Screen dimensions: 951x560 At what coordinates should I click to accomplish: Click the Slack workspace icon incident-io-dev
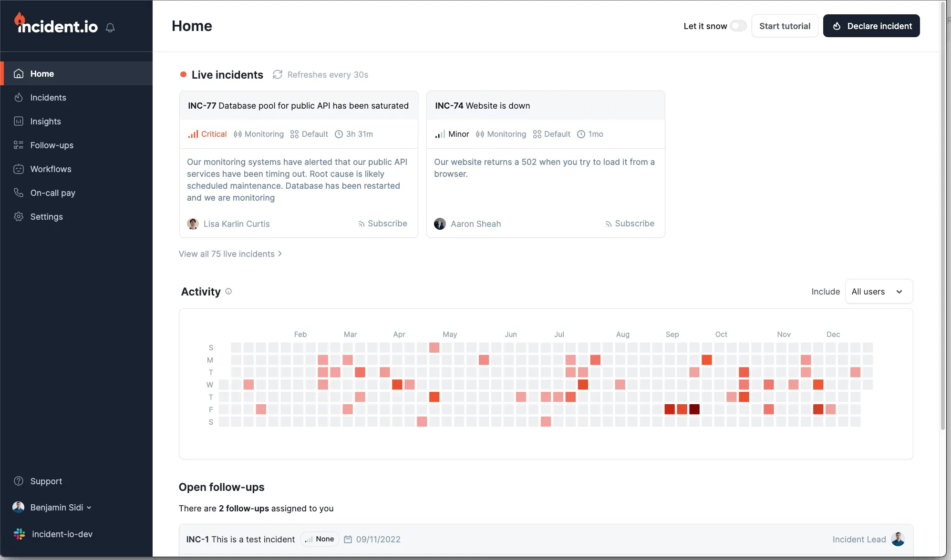19,534
